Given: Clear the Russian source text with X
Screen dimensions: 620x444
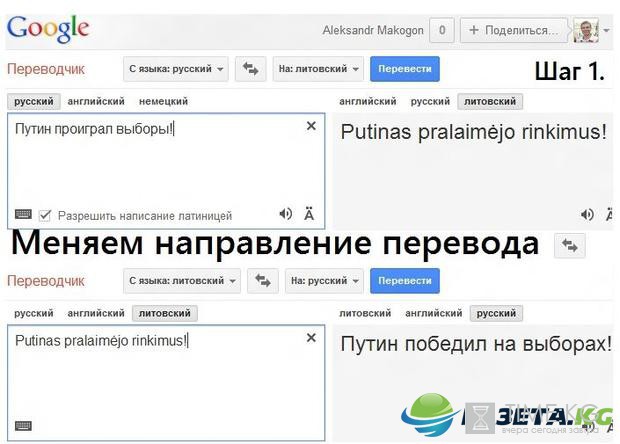Looking at the screenshot, I should 311,126.
